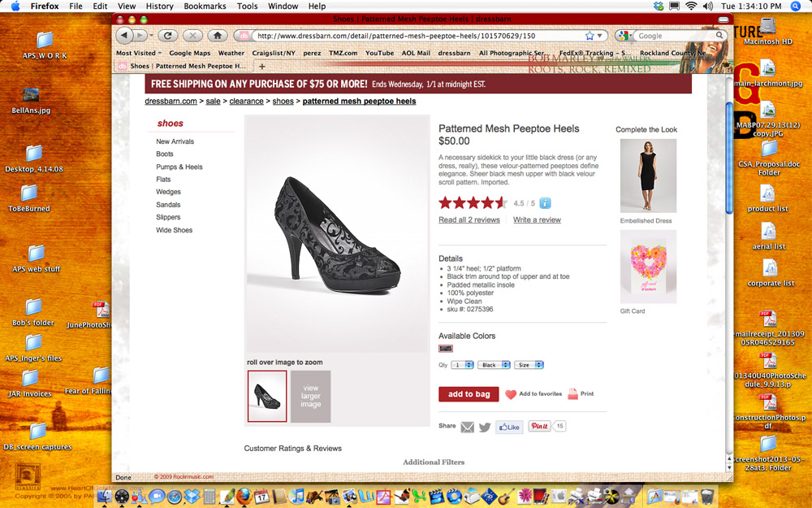812x508 pixels.
Task: Open Dropbox icon in the dock
Action: click(192, 497)
